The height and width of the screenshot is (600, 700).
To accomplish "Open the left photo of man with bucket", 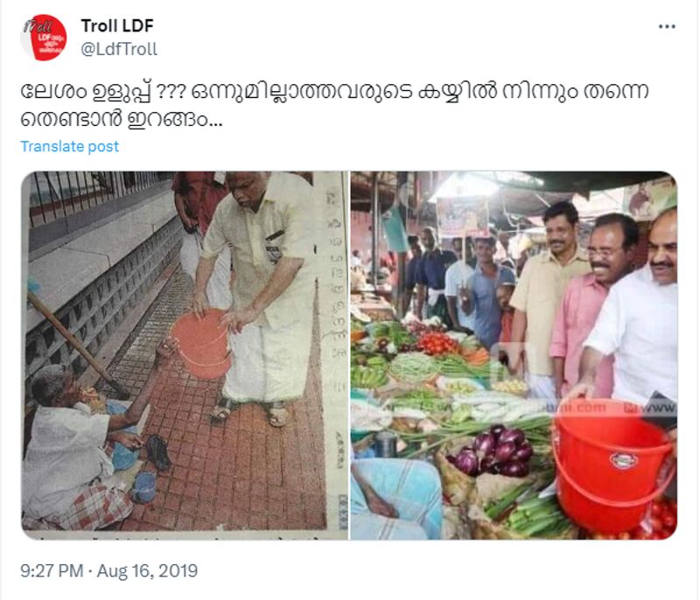I will 185,355.
